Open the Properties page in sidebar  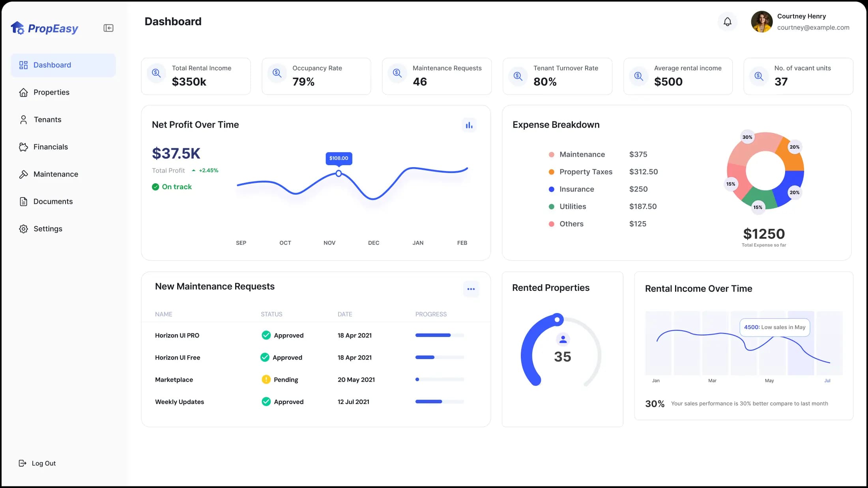[x=51, y=92]
